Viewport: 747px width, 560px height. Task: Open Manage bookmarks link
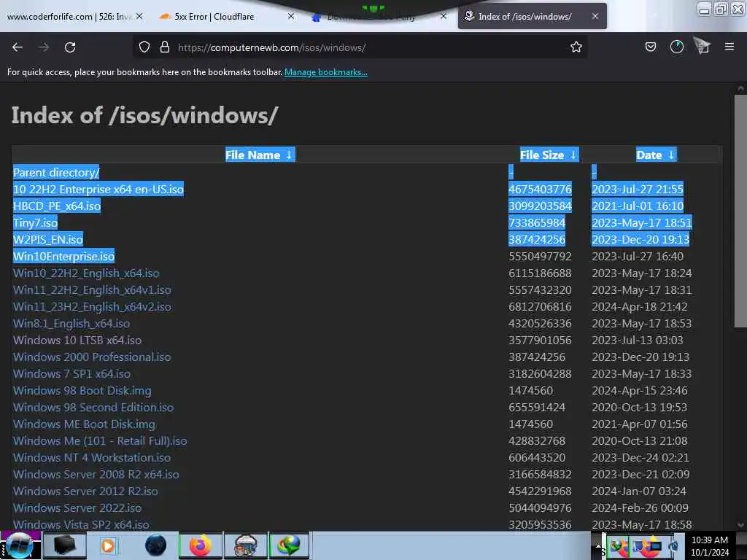pyautogui.click(x=326, y=72)
